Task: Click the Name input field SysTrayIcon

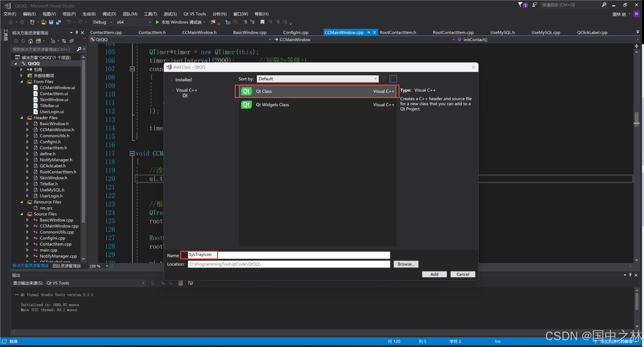Action: 289,255
